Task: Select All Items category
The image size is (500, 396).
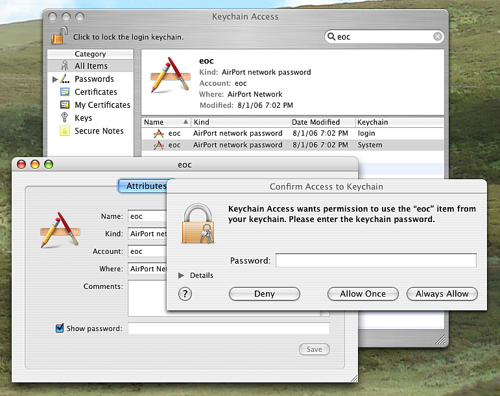Action: [x=90, y=66]
